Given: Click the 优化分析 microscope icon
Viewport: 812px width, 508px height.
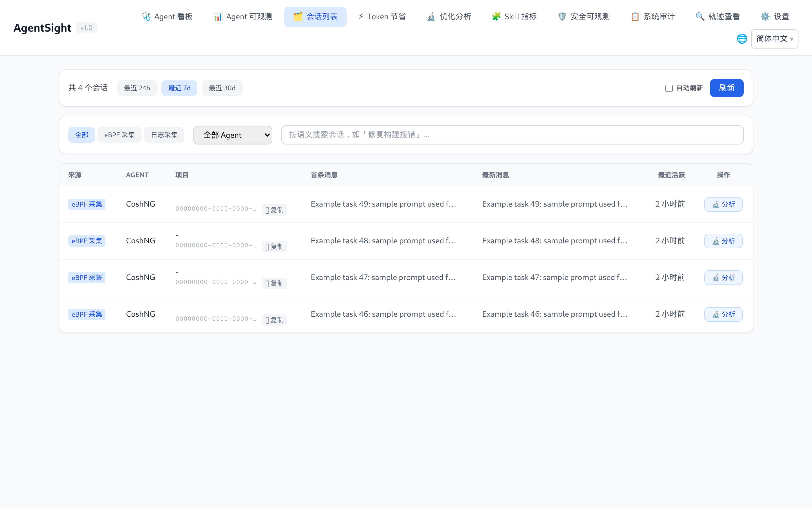Looking at the screenshot, I should (x=431, y=16).
